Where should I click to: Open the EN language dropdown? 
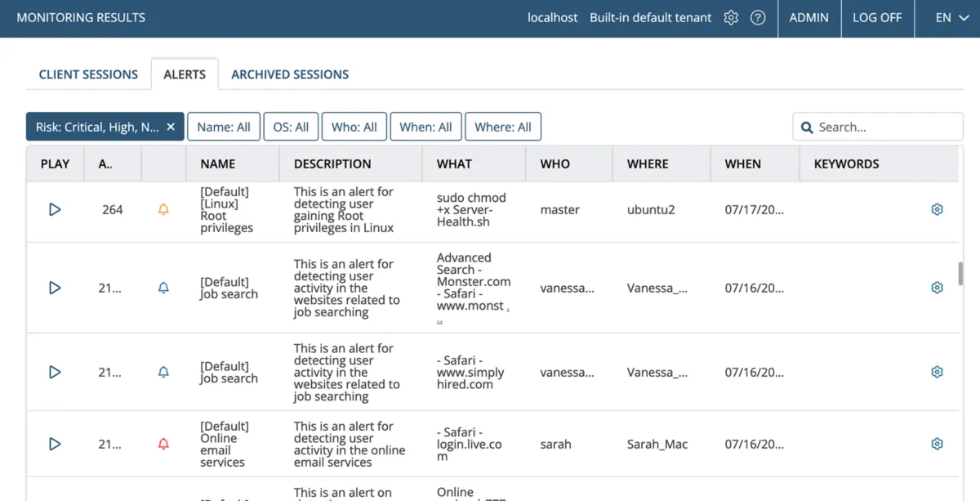[952, 18]
